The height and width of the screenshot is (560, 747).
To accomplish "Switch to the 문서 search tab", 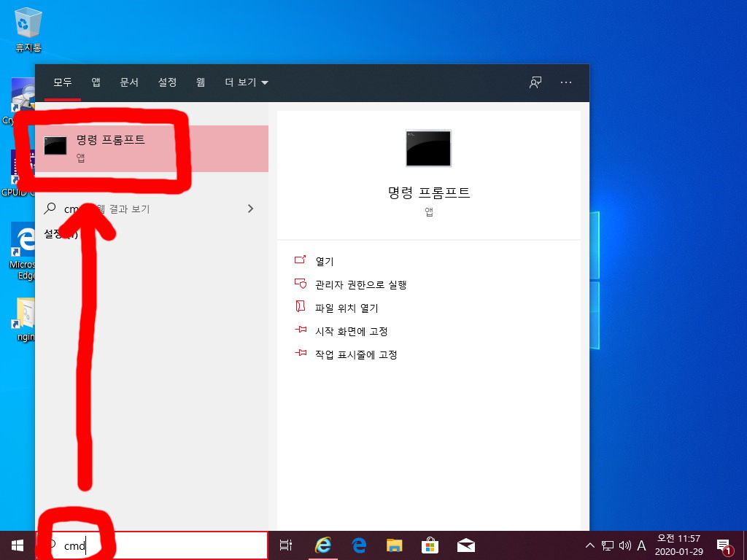I will [x=129, y=82].
